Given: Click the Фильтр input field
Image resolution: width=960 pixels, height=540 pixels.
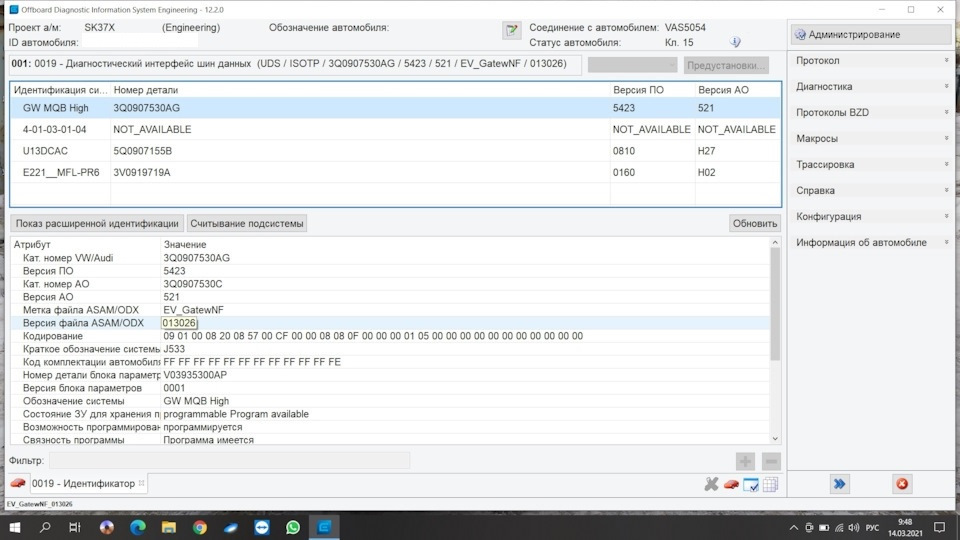Looking at the screenshot, I should [230, 460].
